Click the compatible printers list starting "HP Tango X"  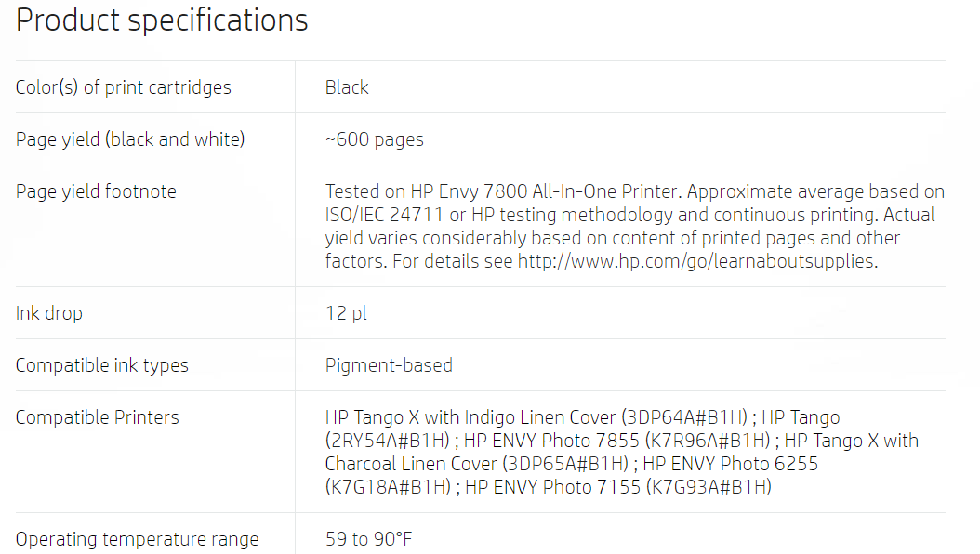tap(622, 452)
